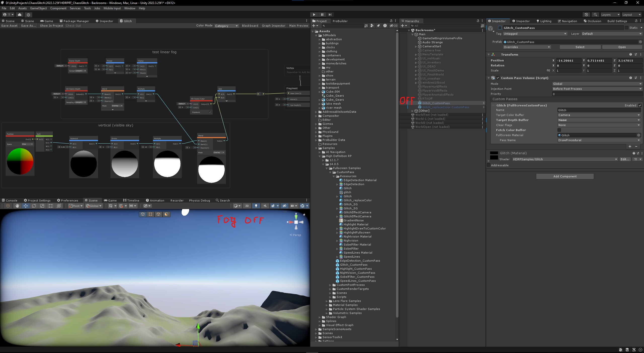Open the GameObject menu
This screenshot has height=353, width=644.
[38, 8]
